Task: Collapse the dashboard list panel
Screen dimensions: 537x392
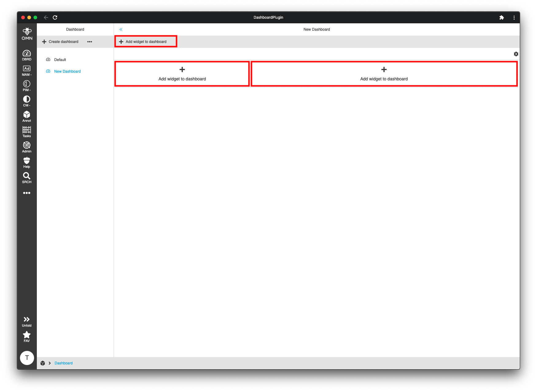Action: tap(121, 29)
